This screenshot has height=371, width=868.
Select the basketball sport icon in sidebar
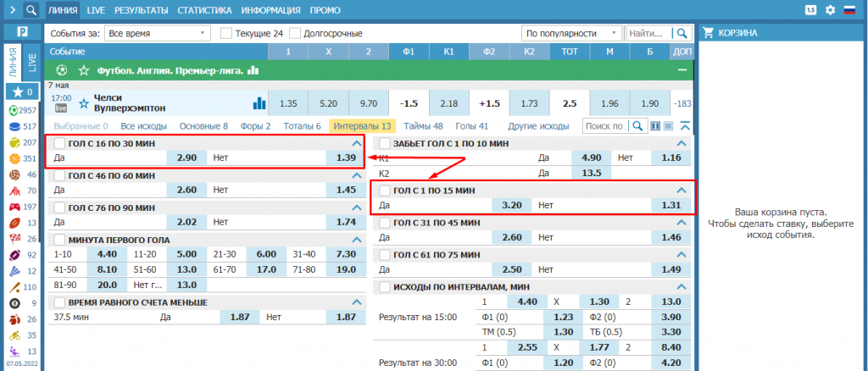click(13, 158)
